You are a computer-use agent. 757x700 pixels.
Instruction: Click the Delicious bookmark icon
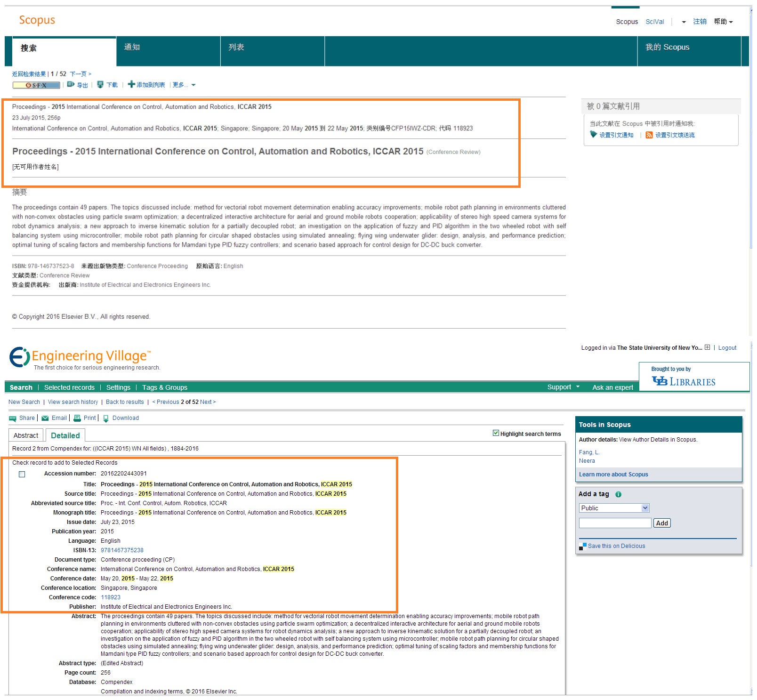(583, 546)
